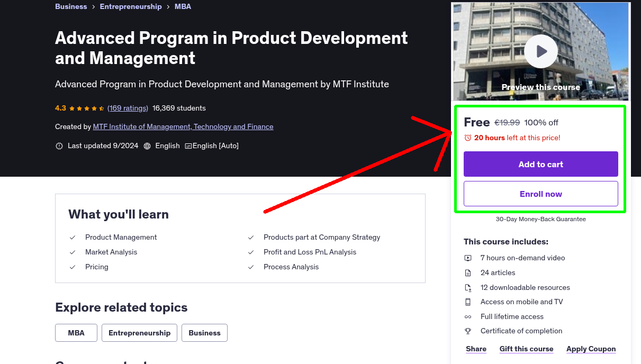The height and width of the screenshot is (364, 641).
Task: Click the articles document icon
Action: tap(468, 273)
